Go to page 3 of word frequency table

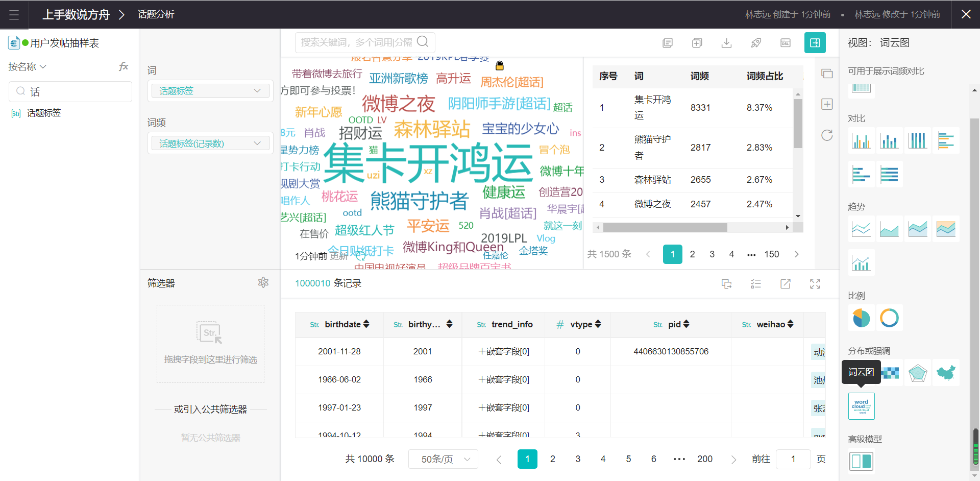tap(712, 254)
